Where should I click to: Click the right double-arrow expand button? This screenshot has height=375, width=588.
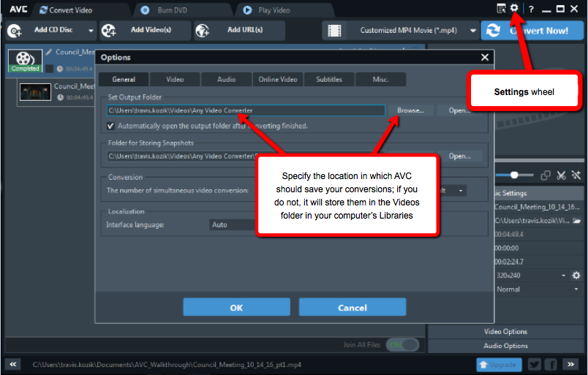pos(570,364)
